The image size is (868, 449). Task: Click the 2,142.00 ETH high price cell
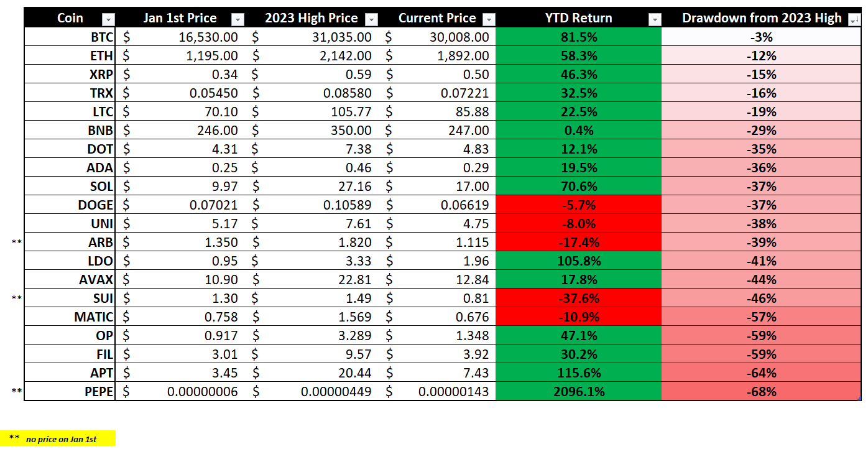point(312,56)
